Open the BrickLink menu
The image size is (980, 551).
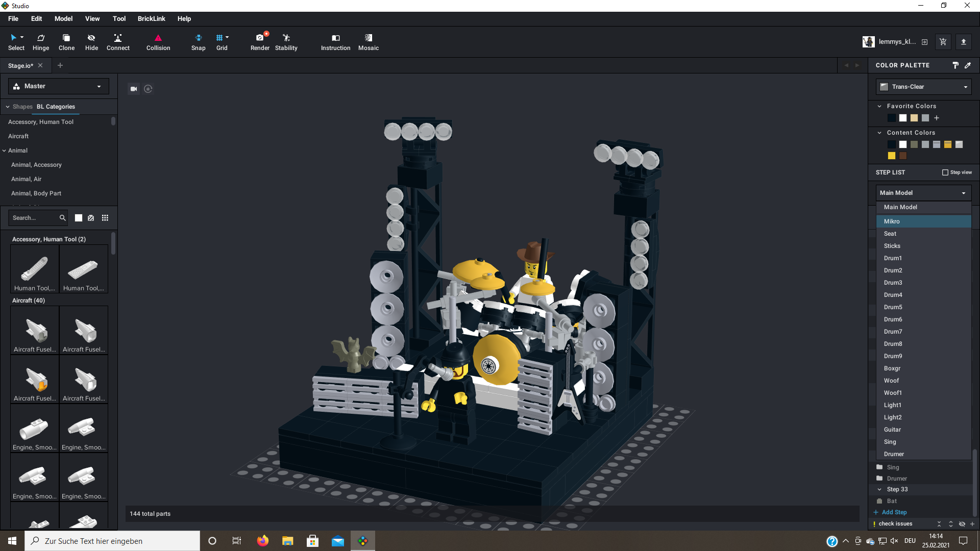point(151,19)
